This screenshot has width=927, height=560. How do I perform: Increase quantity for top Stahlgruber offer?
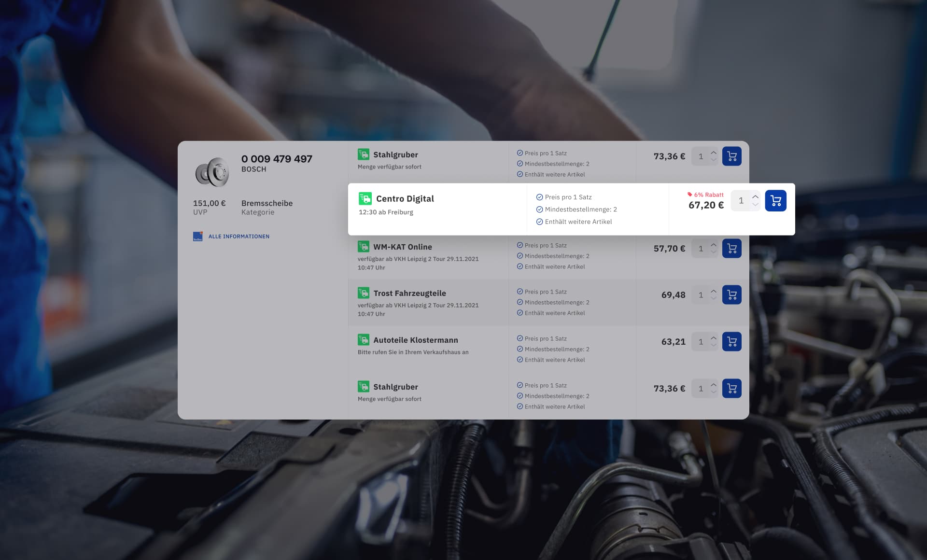[x=714, y=153]
